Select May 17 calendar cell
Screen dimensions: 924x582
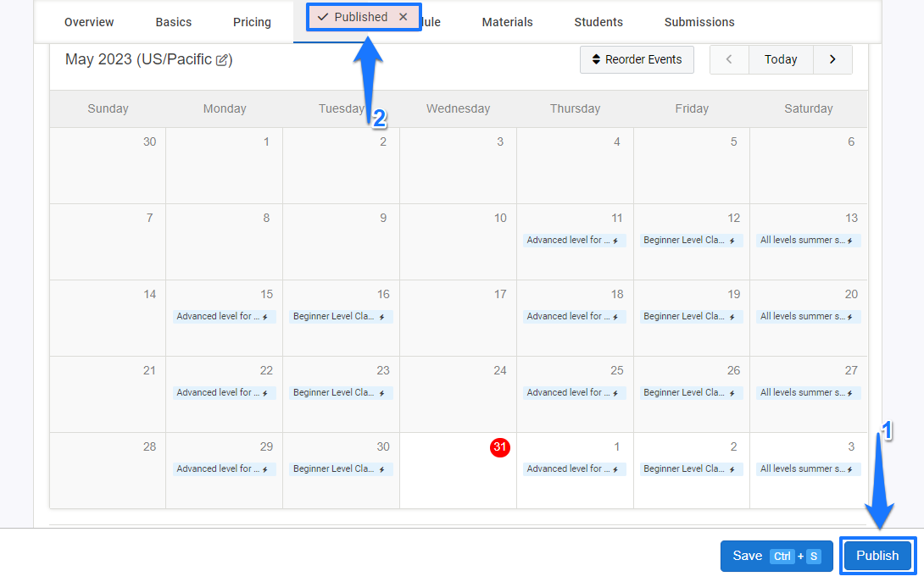[x=459, y=318]
